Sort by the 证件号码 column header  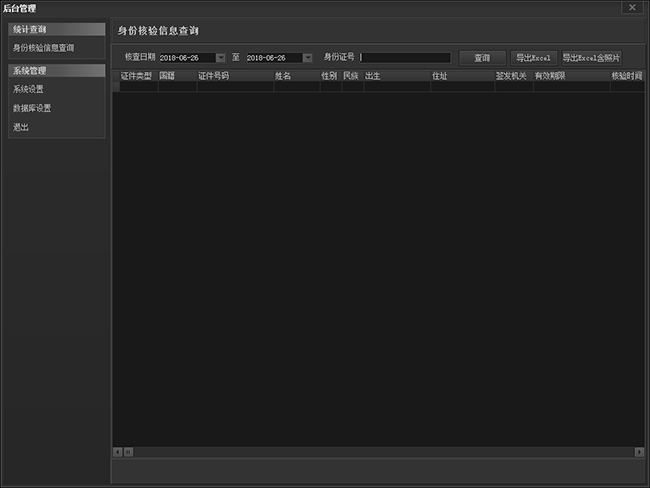[x=234, y=75]
